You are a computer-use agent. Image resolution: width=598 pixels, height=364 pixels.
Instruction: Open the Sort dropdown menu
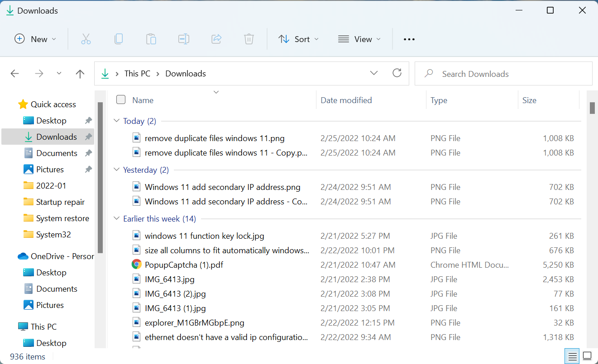pos(298,39)
